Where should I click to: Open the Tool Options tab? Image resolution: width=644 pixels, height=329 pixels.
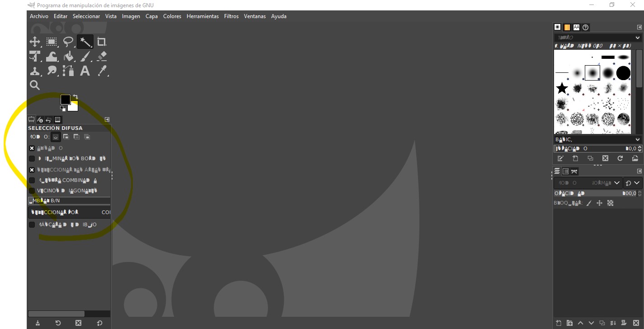tap(32, 120)
